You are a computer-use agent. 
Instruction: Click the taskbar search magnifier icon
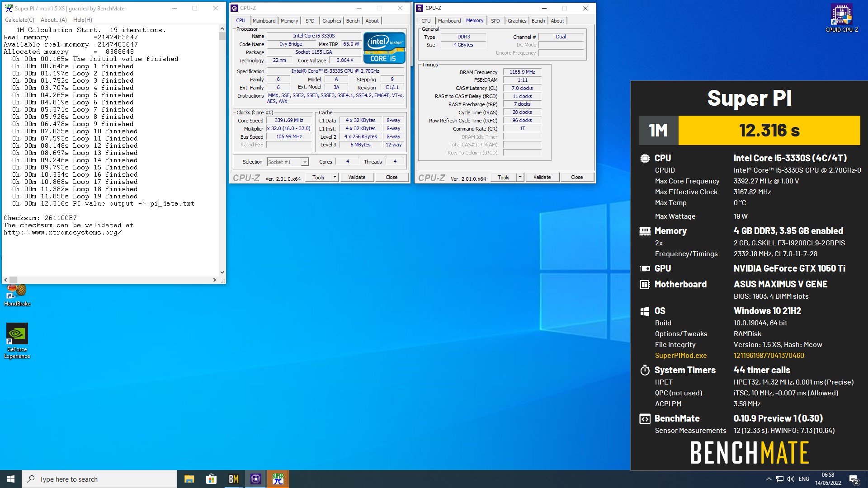click(31, 479)
